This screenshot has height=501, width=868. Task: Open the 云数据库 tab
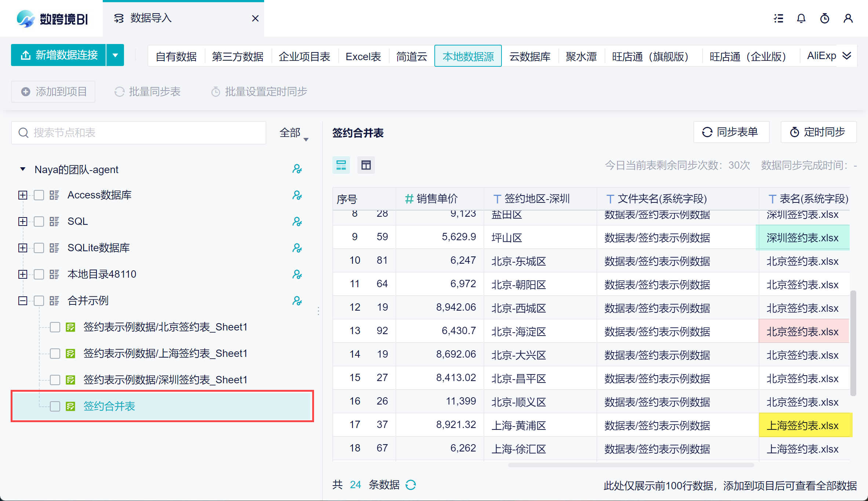coord(530,56)
